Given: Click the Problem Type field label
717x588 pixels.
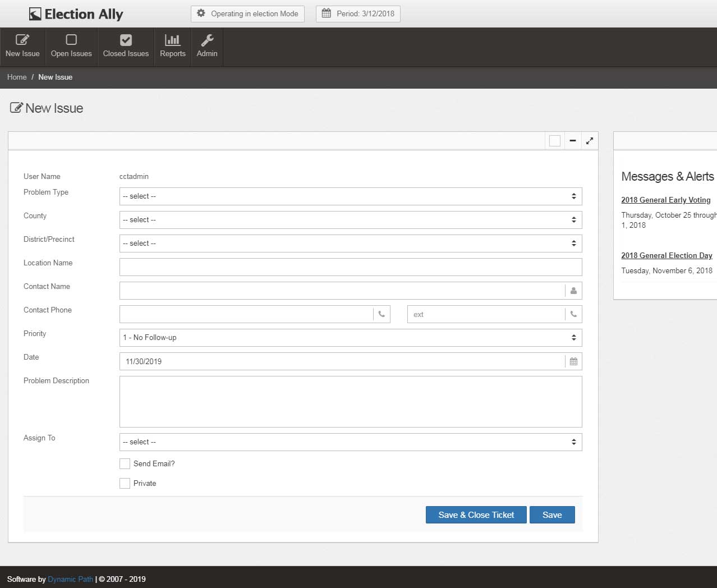Looking at the screenshot, I should click(x=46, y=192).
